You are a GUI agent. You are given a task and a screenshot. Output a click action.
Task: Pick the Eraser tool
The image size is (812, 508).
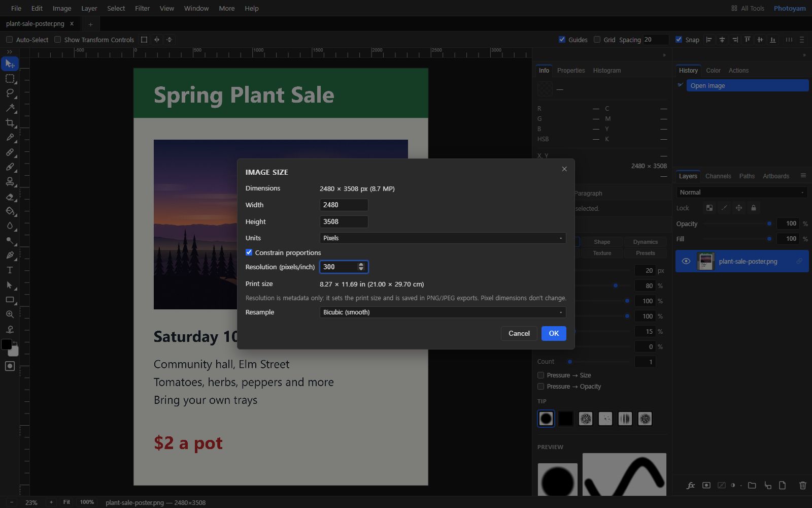pyautogui.click(x=10, y=196)
